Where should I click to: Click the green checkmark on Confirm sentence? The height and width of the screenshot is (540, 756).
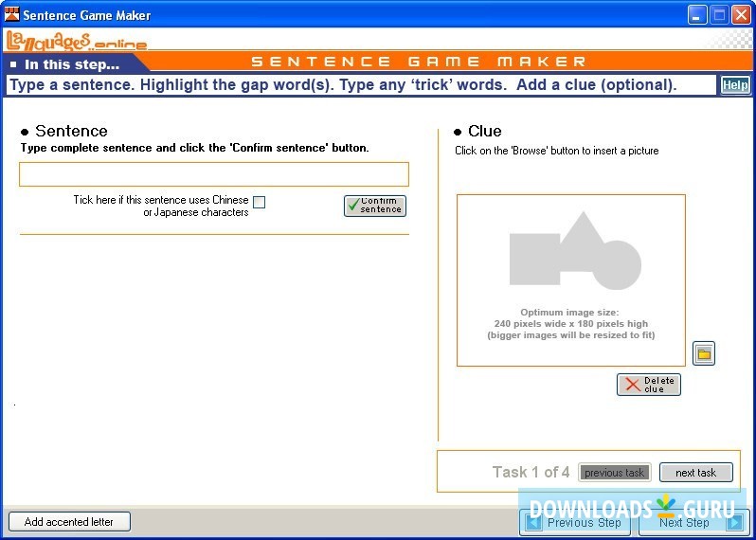pyautogui.click(x=354, y=205)
